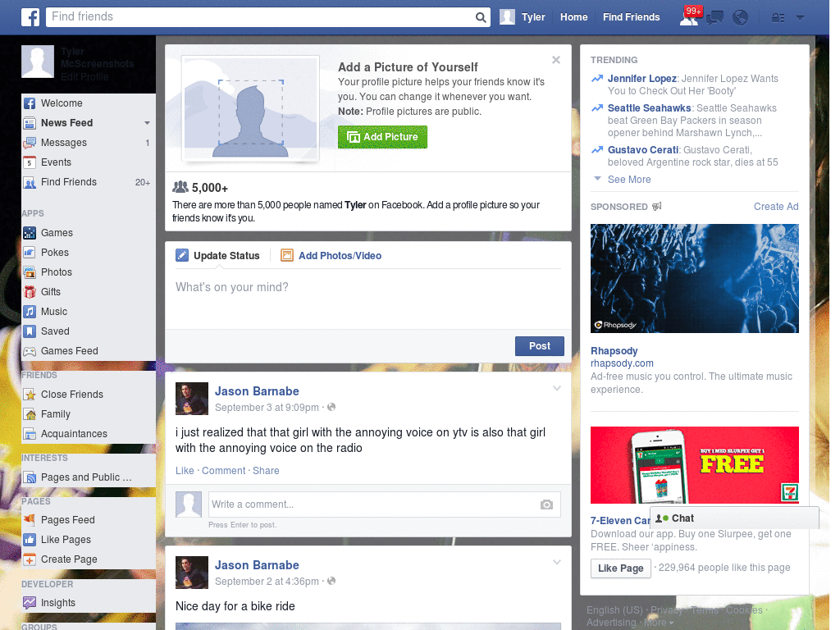Click the Close Friends star icon

[30, 395]
